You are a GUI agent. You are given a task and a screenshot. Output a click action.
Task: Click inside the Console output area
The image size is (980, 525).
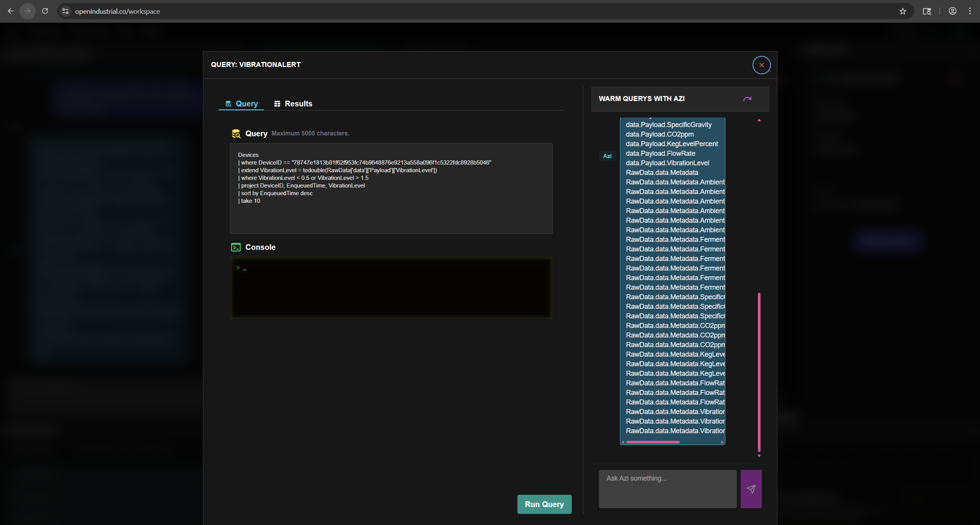[x=391, y=288]
